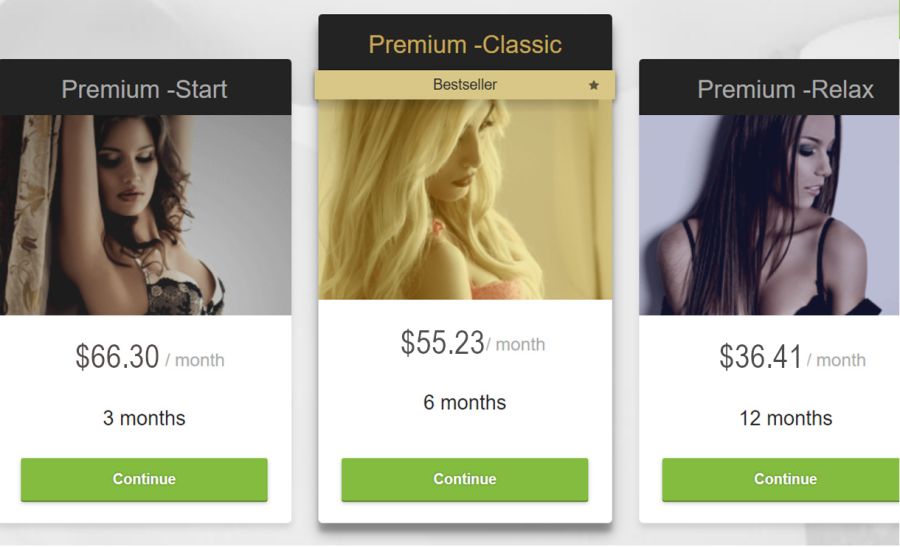Click '/ month' beside the $36.41 price
This screenshot has height=547, width=900.
[836, 360]
